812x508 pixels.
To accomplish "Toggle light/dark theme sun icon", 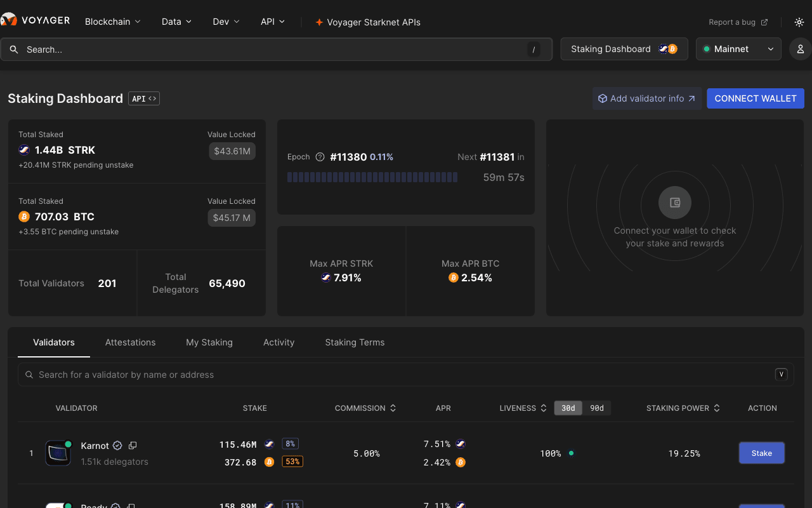I will pos(799,22).
